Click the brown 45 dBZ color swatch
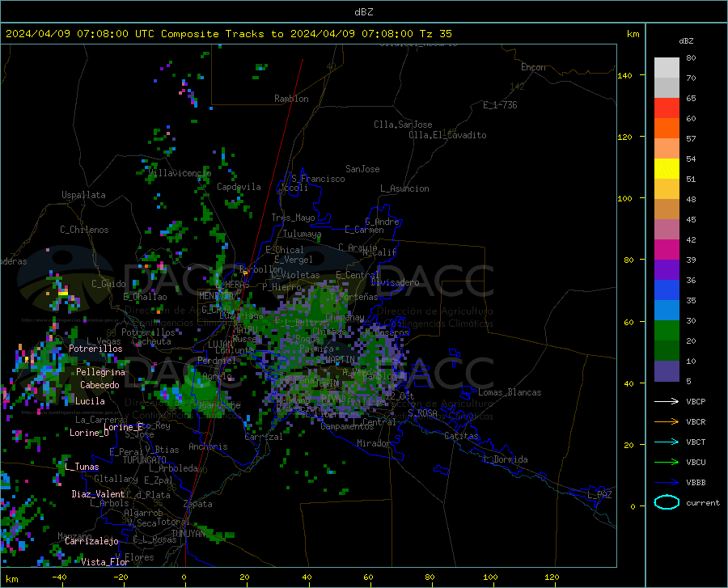Image resolution: width=728 pixels, height=588 pixels. tap(667, 209)
